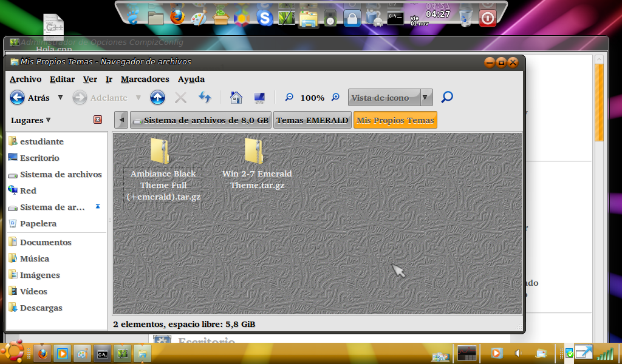This screenshot has height=364, width=622.
Task: Close the Lugares side panel
Action: (x=98, y=120)
